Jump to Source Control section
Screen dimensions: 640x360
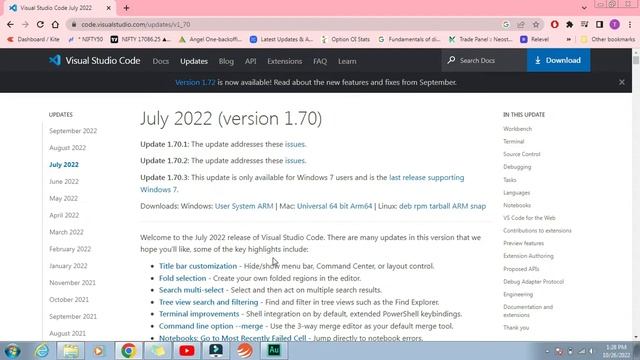pyautogui.click(x=522, y=154)
